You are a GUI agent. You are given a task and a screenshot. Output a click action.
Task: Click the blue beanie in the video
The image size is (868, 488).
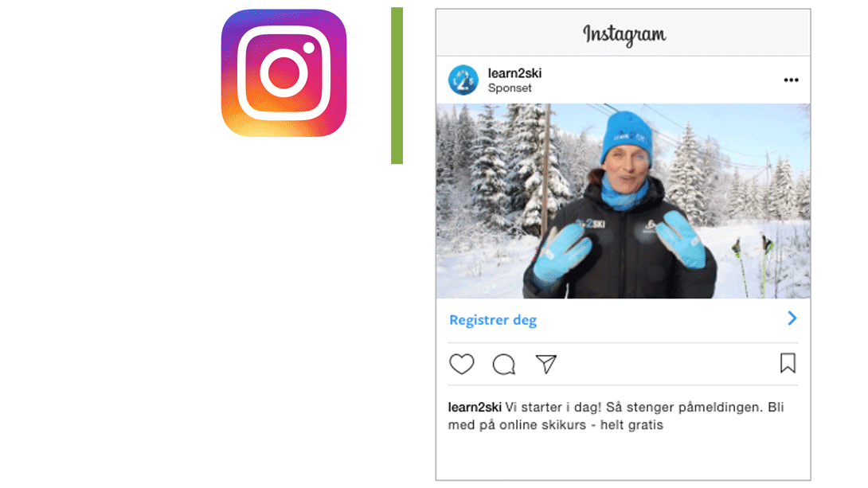(x=627, y=137)
